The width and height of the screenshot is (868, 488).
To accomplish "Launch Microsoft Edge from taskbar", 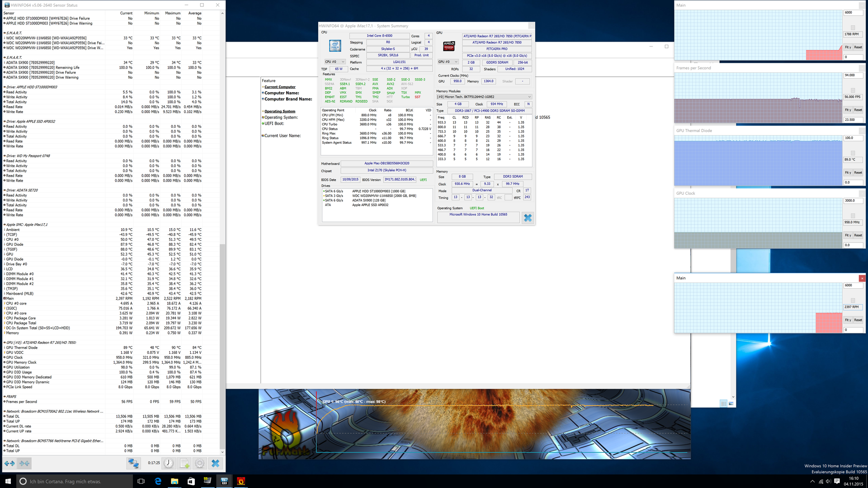I will click(158, 481).
